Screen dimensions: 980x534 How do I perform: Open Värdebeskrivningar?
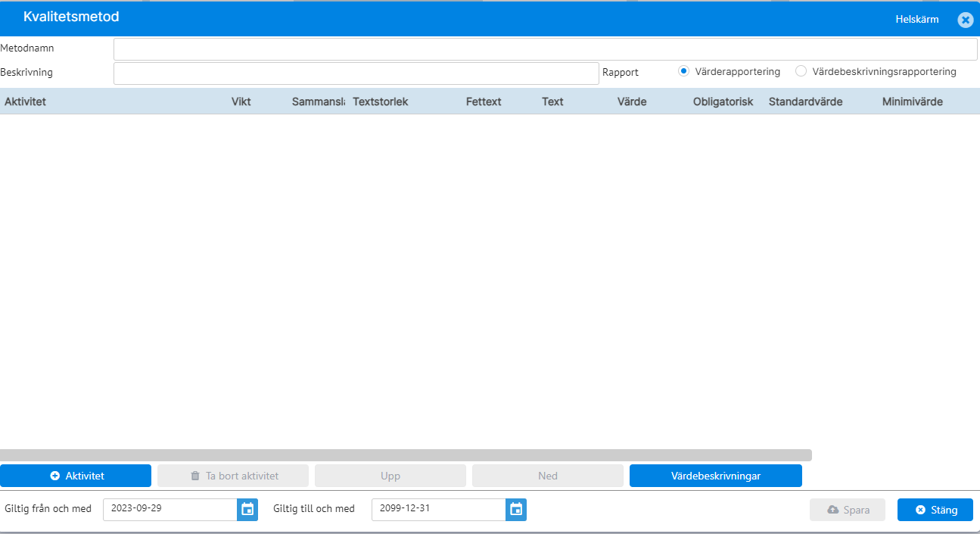point(716,476)
